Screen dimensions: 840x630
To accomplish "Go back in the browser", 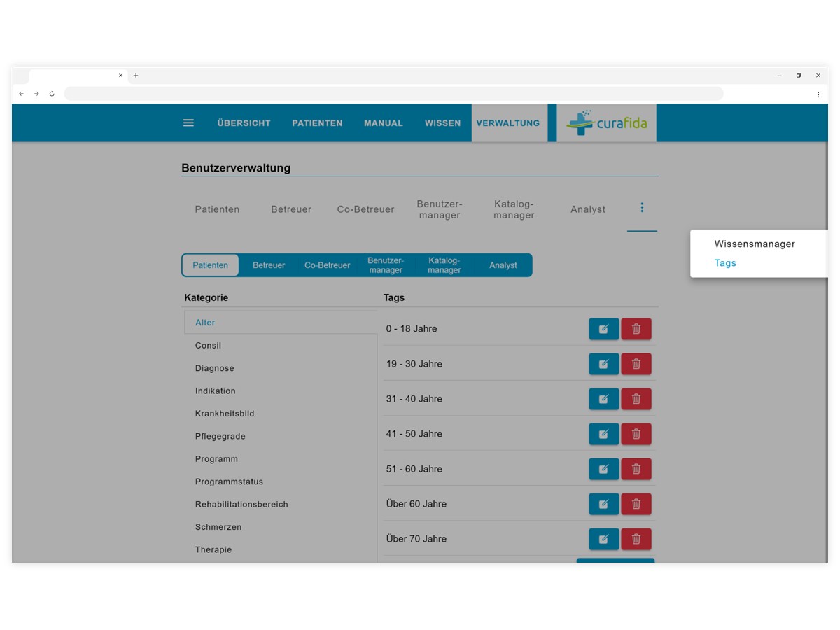I will [21, 94].
